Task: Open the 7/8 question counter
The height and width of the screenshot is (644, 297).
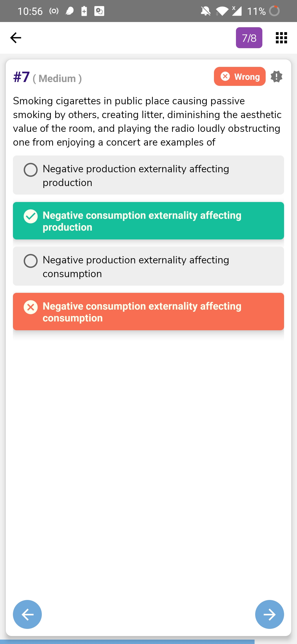Action: pos(249,38)
